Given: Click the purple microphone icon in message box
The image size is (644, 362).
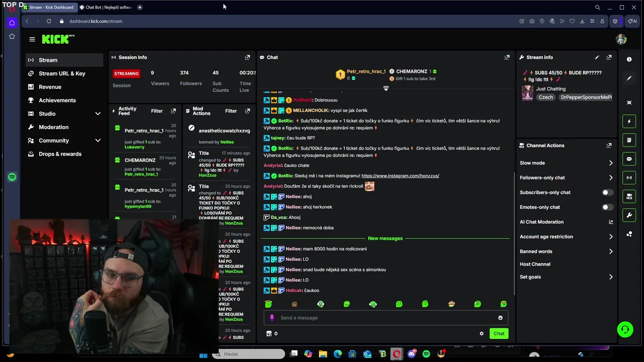Looking at the screenshot, I should point(272,318).
